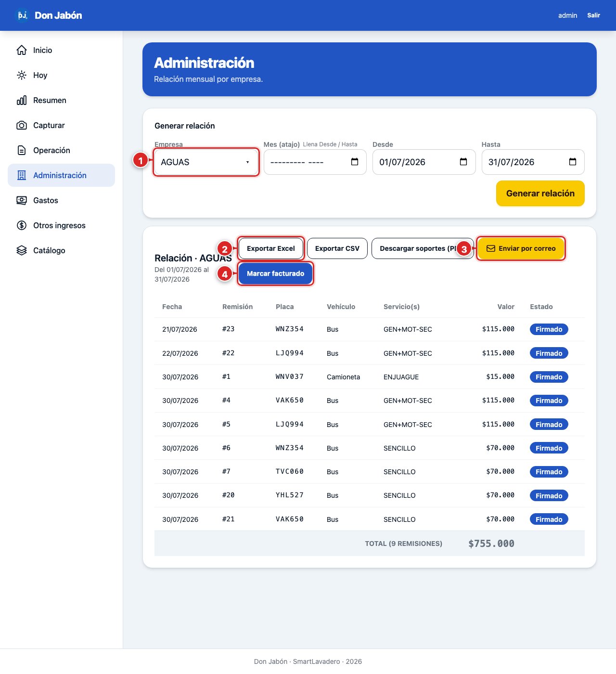The height and width of the screenshot is (674, 616).
Task: Click the Capturar camera icon
Action: click(22, 125)
